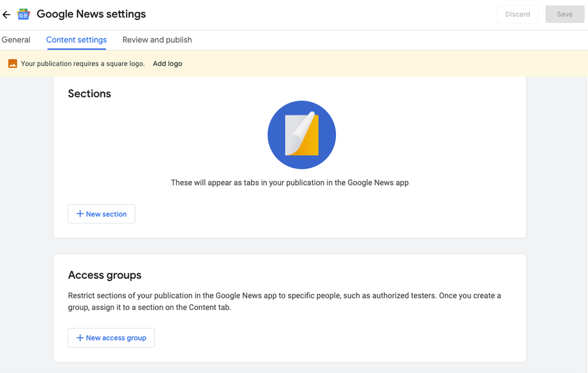Click the plus icon beside New section
Image resolution: width=588 pixels, height=373 pixels.
coord(80,214)
